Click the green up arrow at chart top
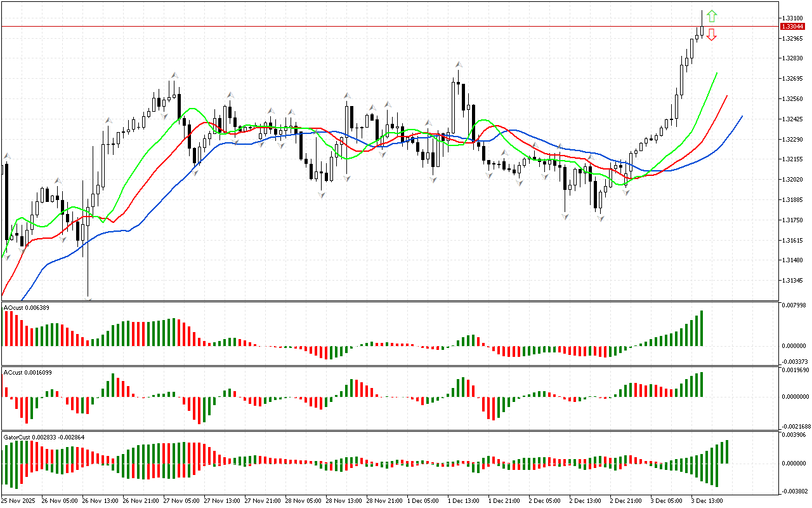Image resolution: width=812 pixels, height=508 pixels. tap(712, 15)
